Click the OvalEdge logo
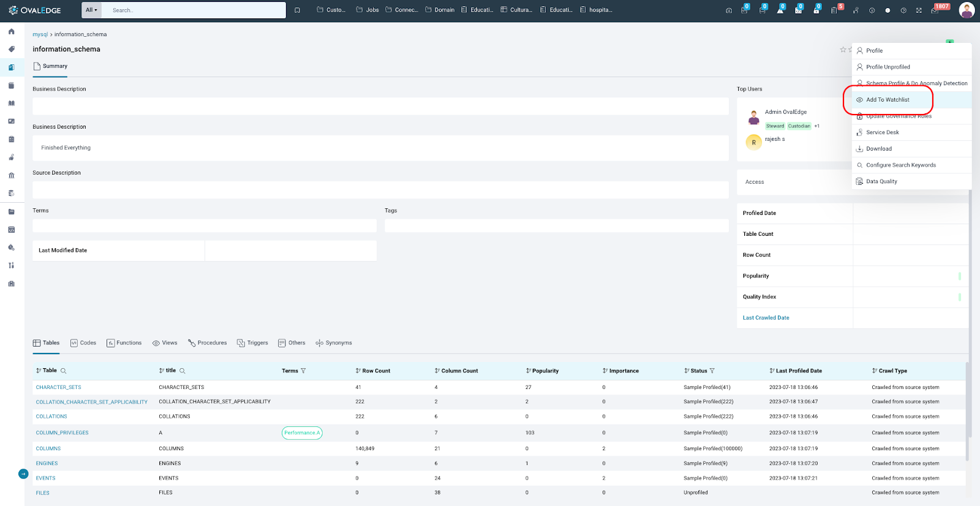The image size is (980, 506). (x=35, y=10)
